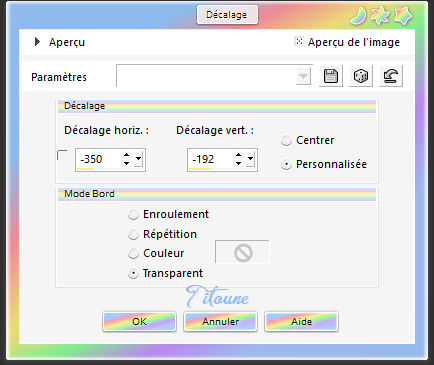Select the Centrer radio button
The image size is (434, 365).
tap(286, 141)
